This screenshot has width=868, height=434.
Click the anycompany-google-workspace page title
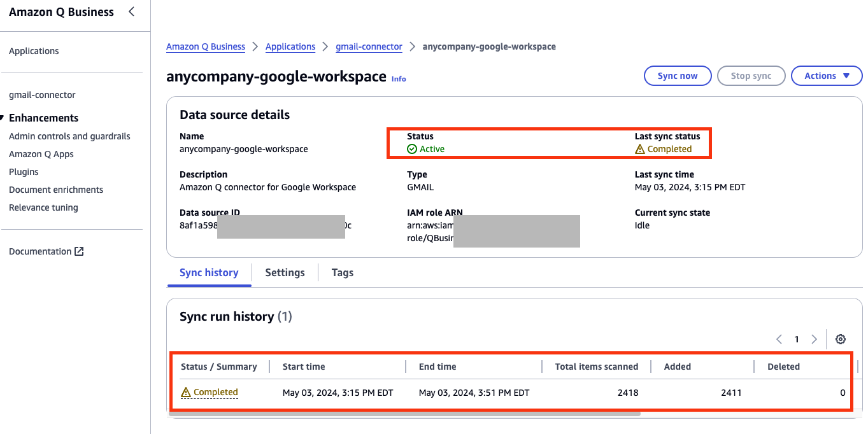click(x=276, y=76)
